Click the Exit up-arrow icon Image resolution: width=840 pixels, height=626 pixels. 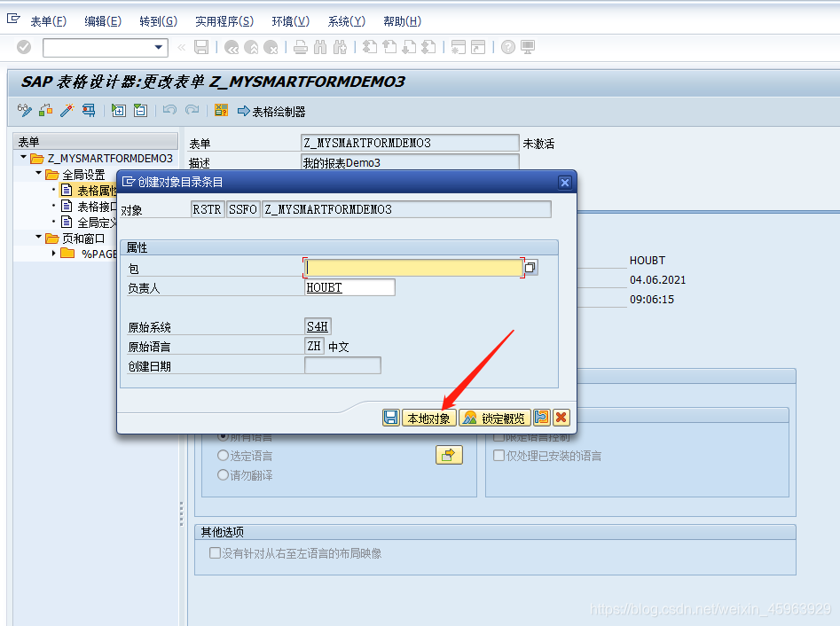click(251, 47)
